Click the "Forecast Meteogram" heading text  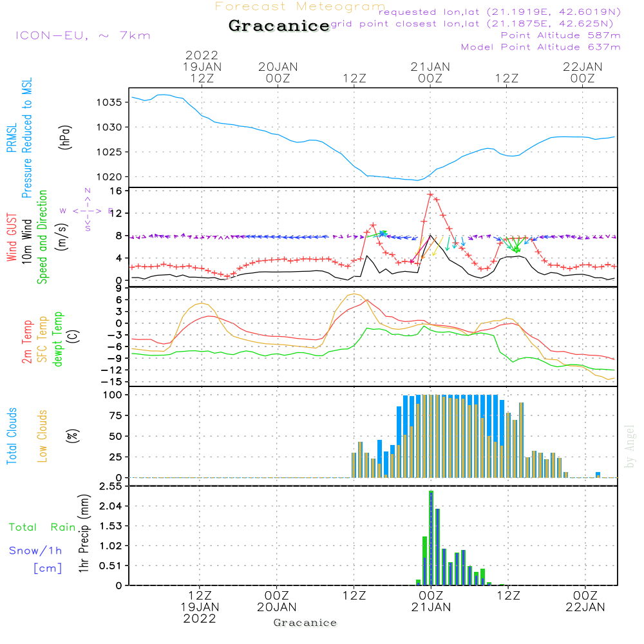point(300,6)
